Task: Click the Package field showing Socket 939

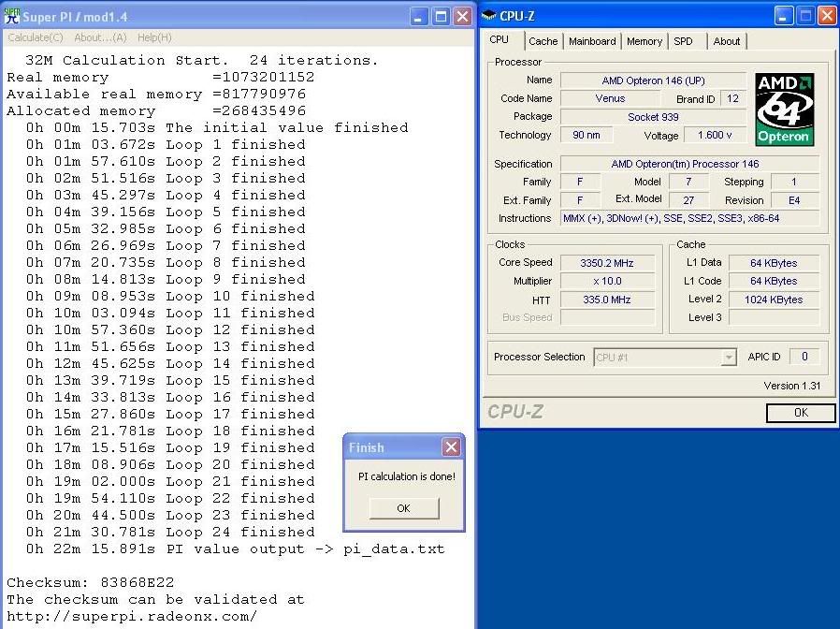Action: (x=653, y=117)
